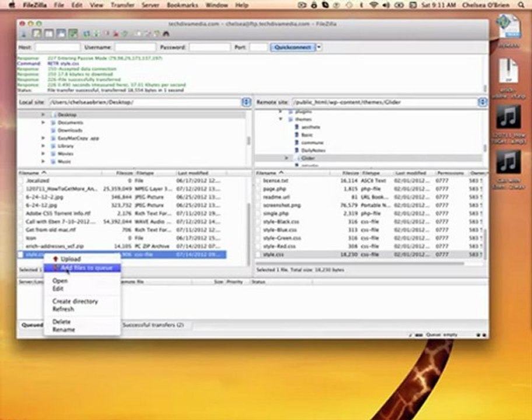Click the local file list vertical scrollbar
This screenshot has width=532, height=420.
click(250, 216)
